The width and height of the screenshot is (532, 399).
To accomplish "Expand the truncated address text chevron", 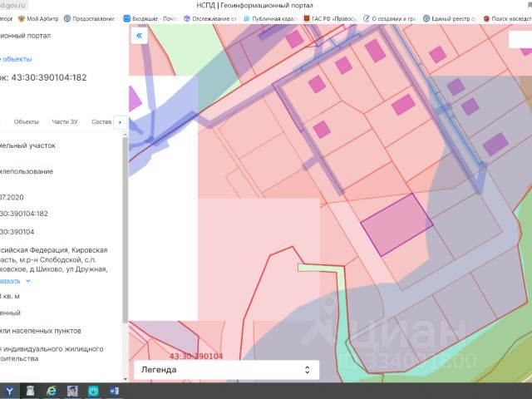I will tap(28, 281).
